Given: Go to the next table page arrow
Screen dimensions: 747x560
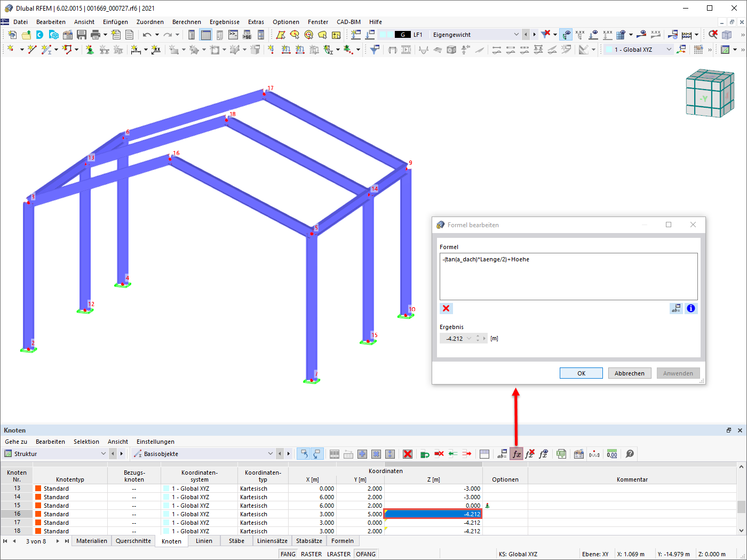Looking at the screenshot, I should tap(58, 541).
